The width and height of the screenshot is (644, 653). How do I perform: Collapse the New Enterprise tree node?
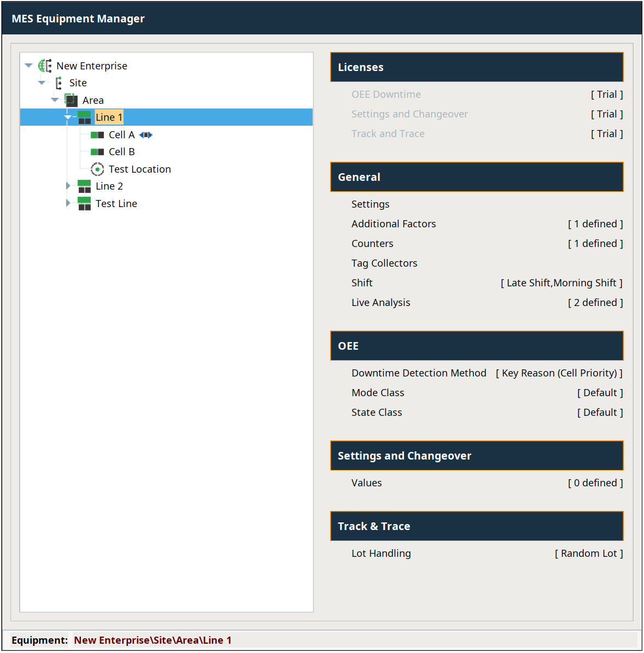[x=28, y=66]
